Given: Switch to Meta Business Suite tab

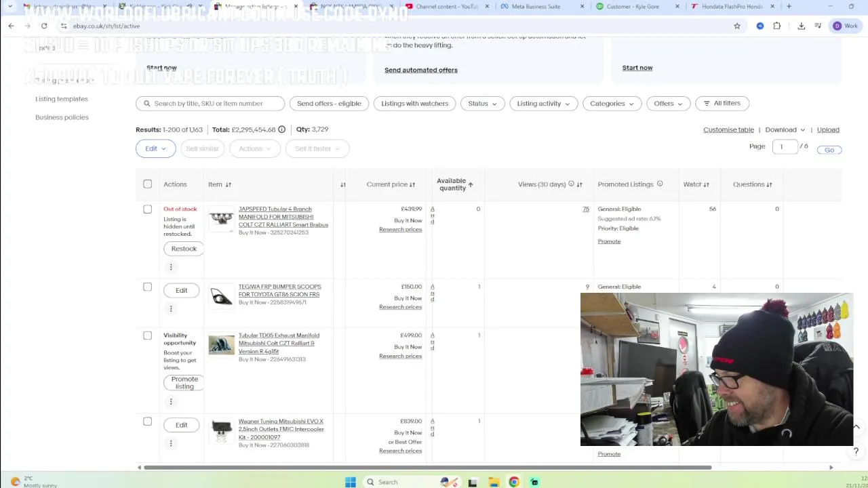Looking at the screenshot, I should coord(536,6).
